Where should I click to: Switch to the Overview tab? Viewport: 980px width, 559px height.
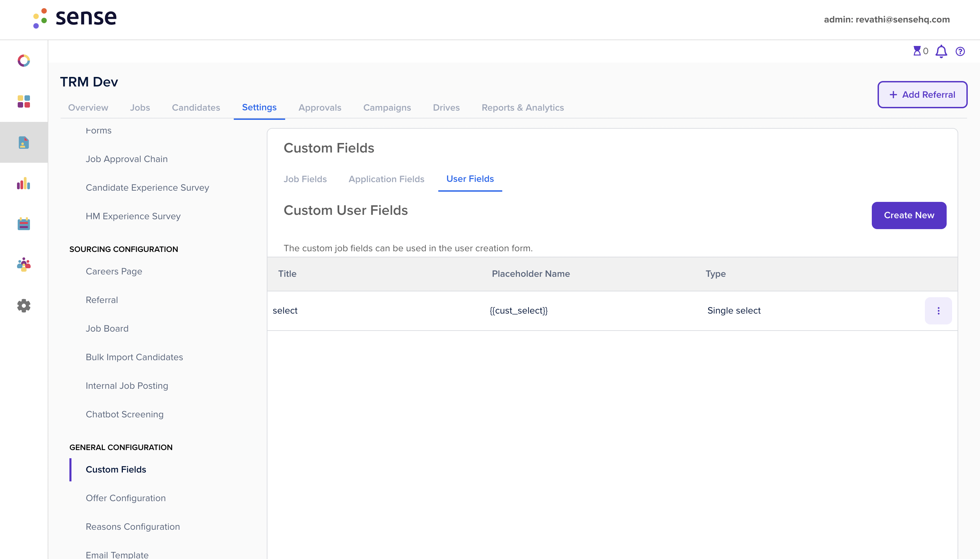[88, 108]
